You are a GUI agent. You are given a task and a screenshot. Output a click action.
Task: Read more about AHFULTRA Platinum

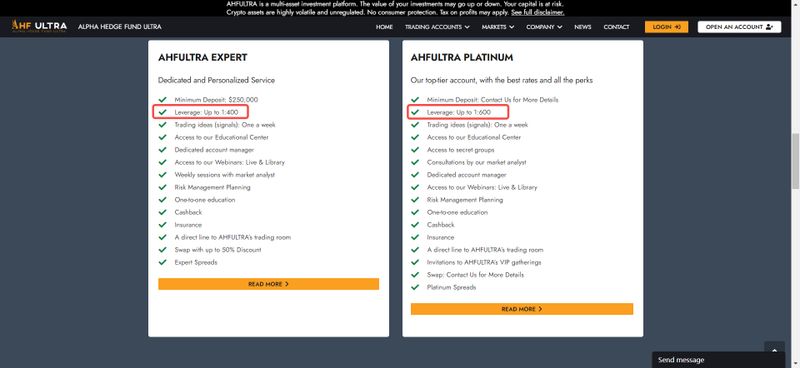coord(522,309)
